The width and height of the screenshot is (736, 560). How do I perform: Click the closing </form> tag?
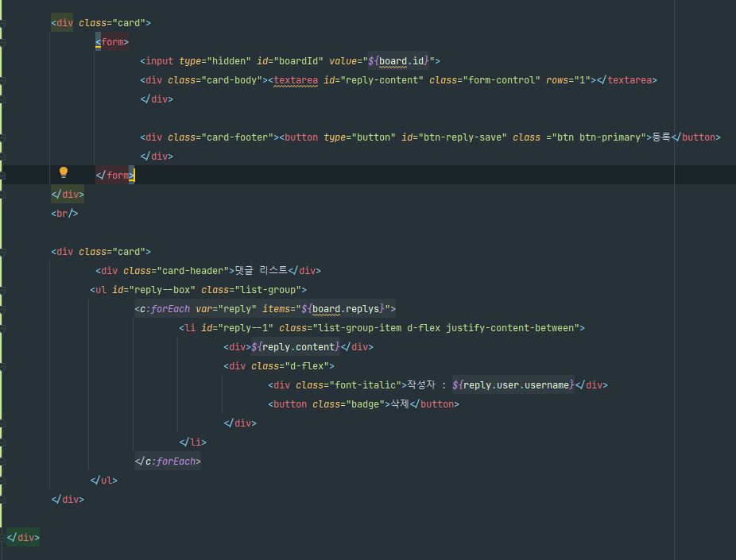(114, 176)
